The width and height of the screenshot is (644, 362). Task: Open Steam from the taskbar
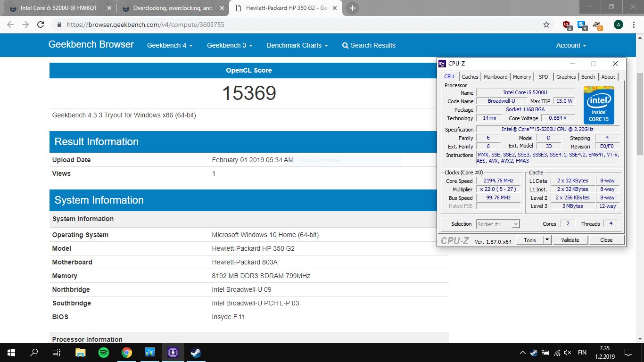click(x=196, y=352)
